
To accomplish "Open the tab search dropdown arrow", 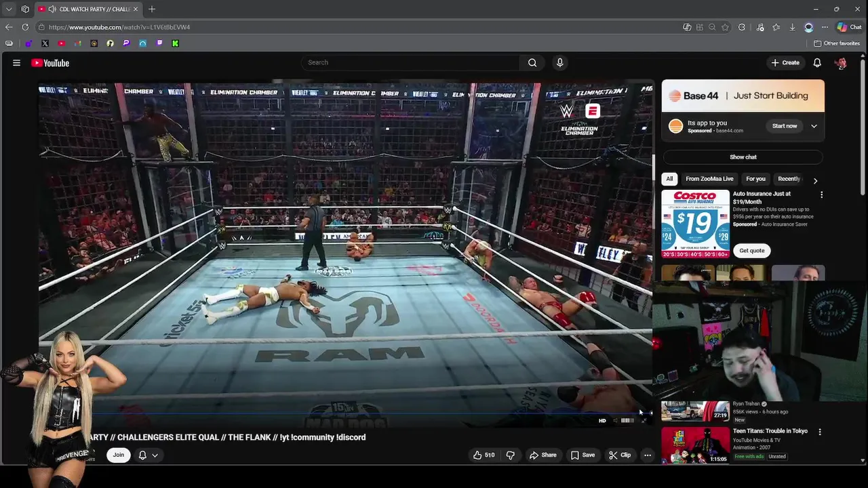I will point(9,9).
